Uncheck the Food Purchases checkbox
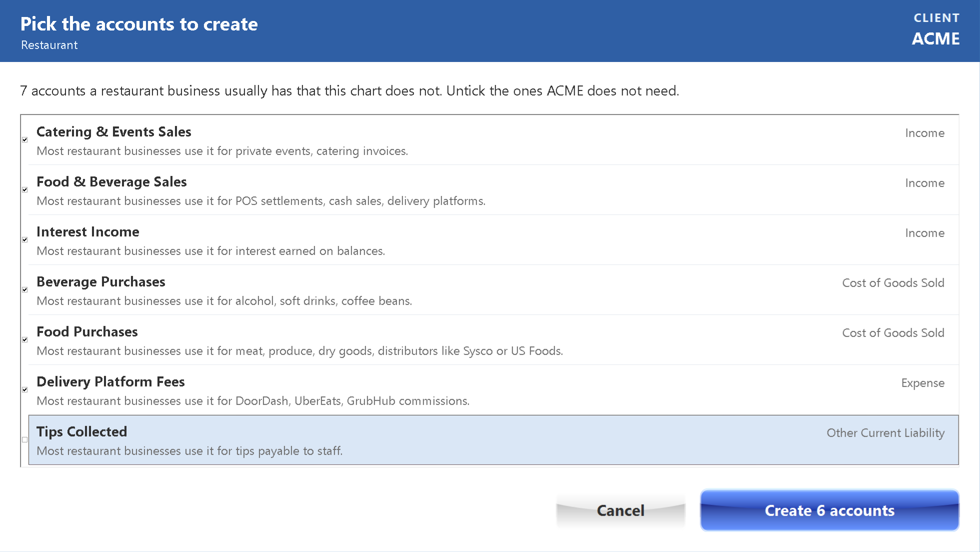980x552 pixels. 24,340
